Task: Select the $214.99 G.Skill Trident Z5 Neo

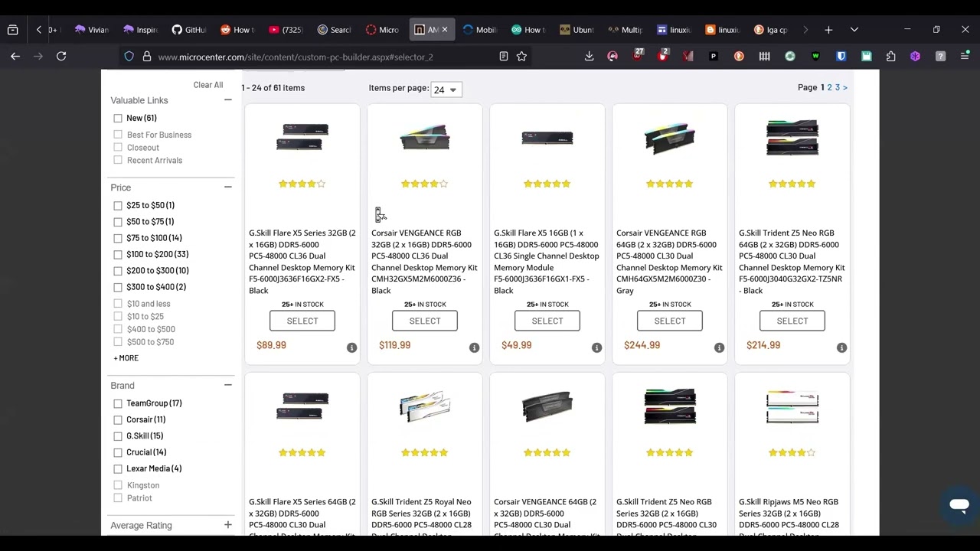Action: coord(792,321)
